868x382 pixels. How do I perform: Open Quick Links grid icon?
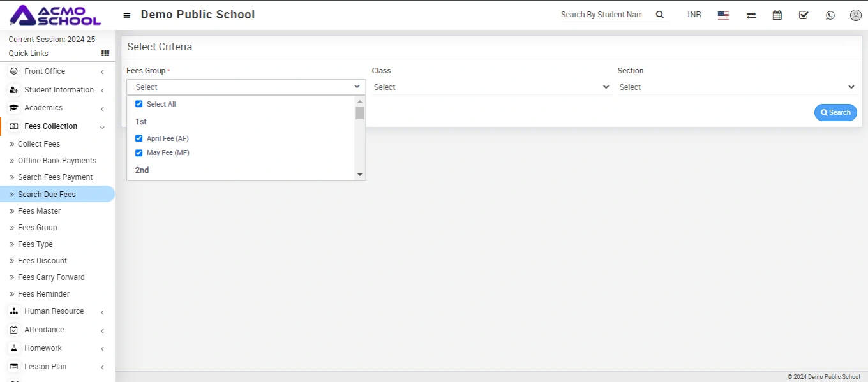coord(105,54)
